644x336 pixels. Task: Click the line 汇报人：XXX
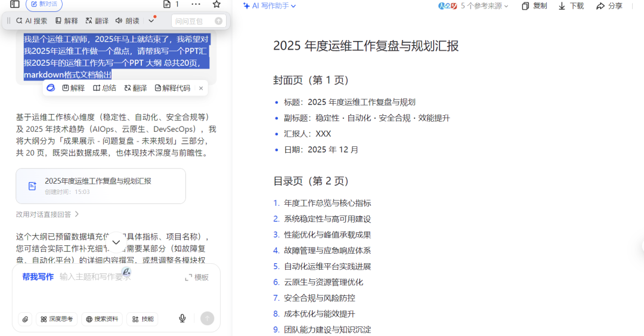coord(307,134)
